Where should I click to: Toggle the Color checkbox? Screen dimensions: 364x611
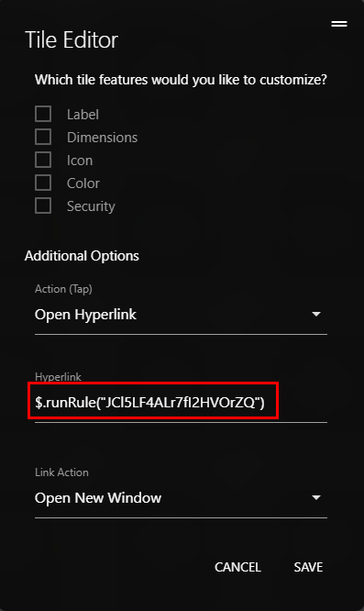point(43,183)
